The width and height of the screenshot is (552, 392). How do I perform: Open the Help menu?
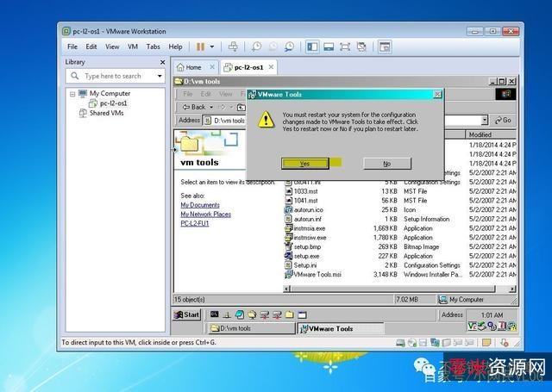pos(175,47)
